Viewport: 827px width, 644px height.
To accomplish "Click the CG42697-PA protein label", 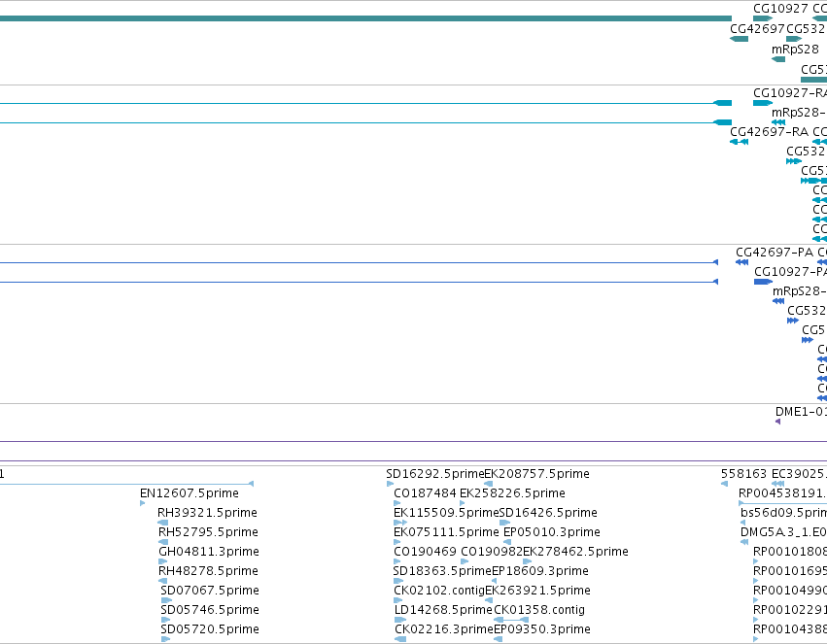I will pyautogui.click(x=775, y=253).
